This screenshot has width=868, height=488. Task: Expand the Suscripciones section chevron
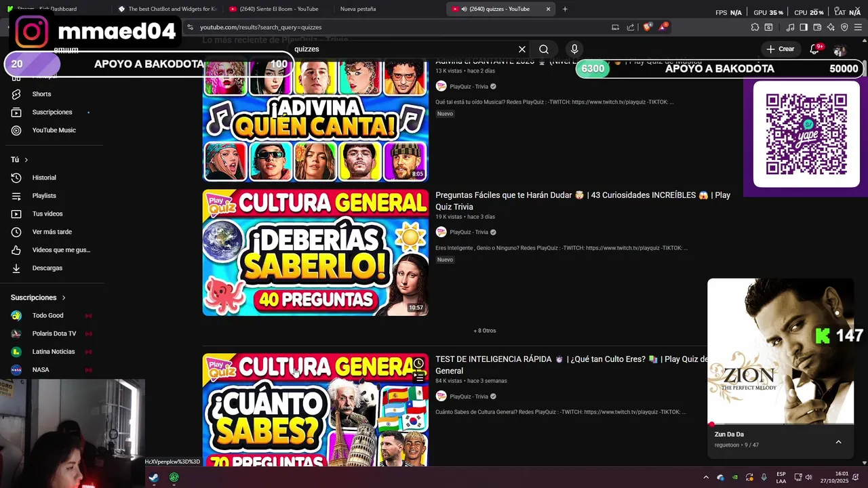(x=64, y=298)
